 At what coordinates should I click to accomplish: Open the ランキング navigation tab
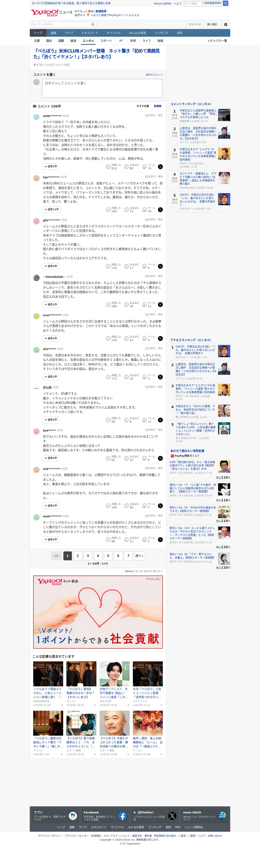tap(161, 33)
